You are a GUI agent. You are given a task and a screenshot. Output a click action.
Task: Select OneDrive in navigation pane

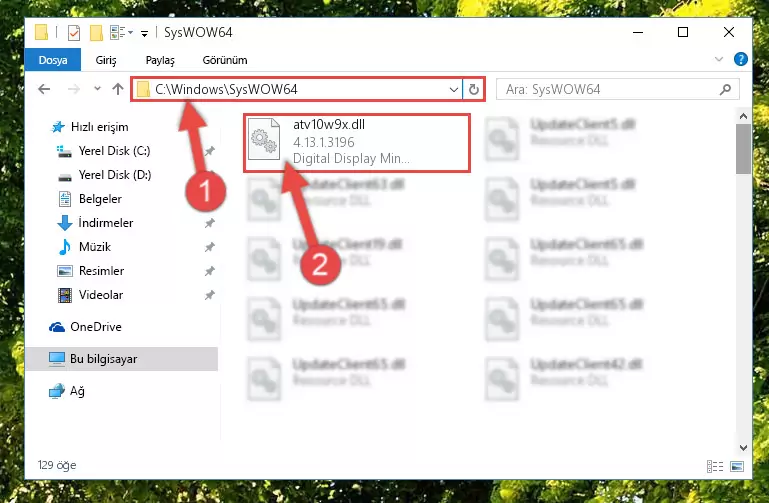tap(96, 327)
